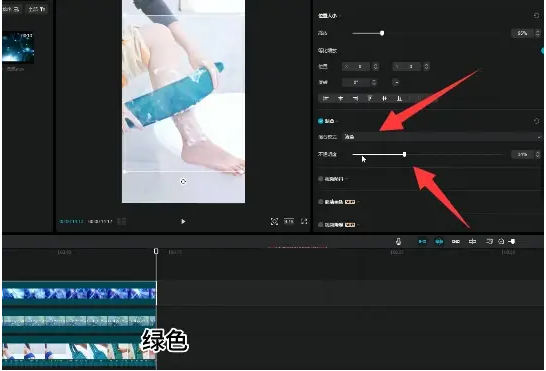Click the preview axis icon in the timeline toolbar
The image size is (546, 371).
pyautogui.click(x=472, y=241)
